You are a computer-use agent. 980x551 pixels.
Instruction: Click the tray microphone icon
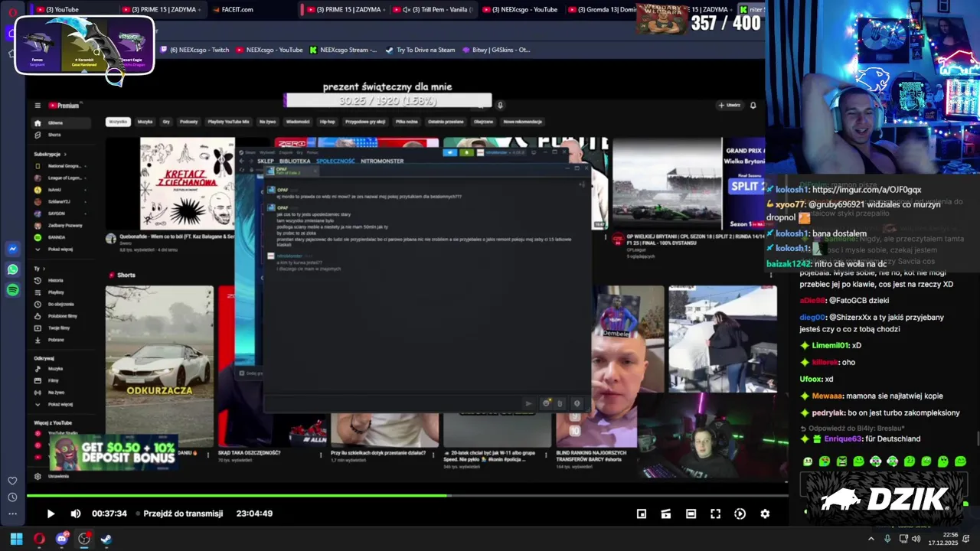click(887, 539)
